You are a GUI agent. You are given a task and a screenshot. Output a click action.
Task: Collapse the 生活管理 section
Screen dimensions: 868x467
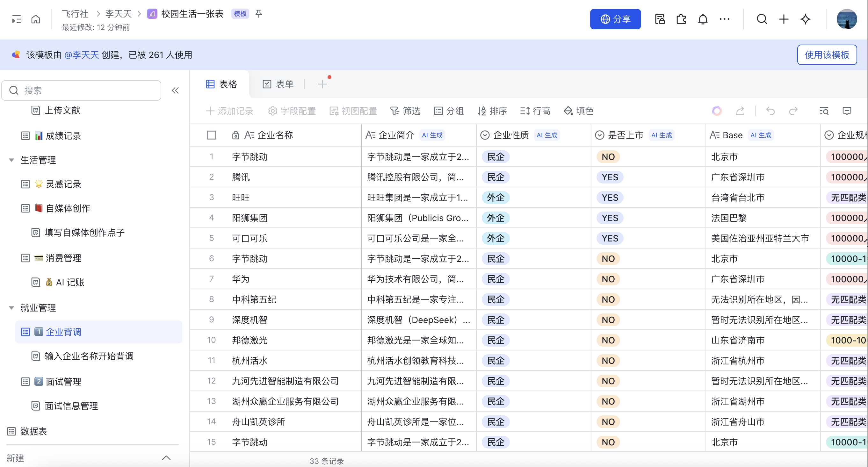pos(11,160)
